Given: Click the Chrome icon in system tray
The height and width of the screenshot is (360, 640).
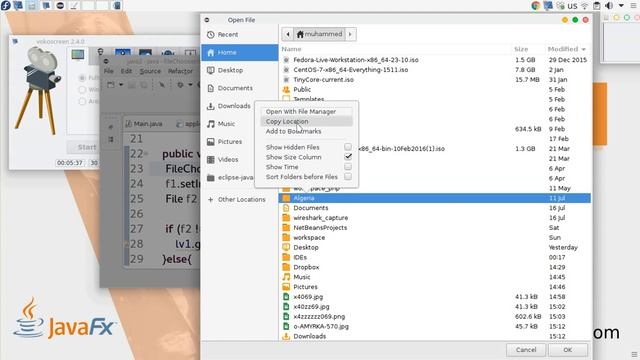Looking at the screenshot, I should pos(536,6).
